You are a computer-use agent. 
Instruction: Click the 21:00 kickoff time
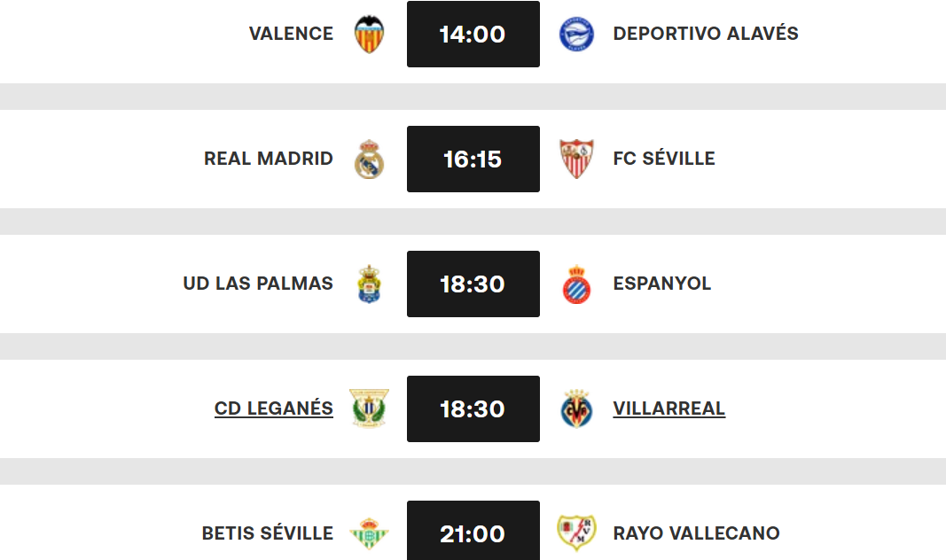point(473,533)
